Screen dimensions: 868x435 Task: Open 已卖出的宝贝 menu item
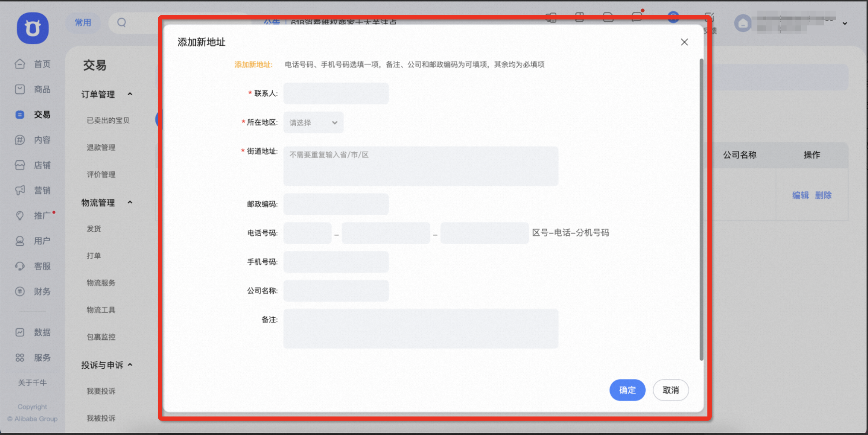[108, 120]
